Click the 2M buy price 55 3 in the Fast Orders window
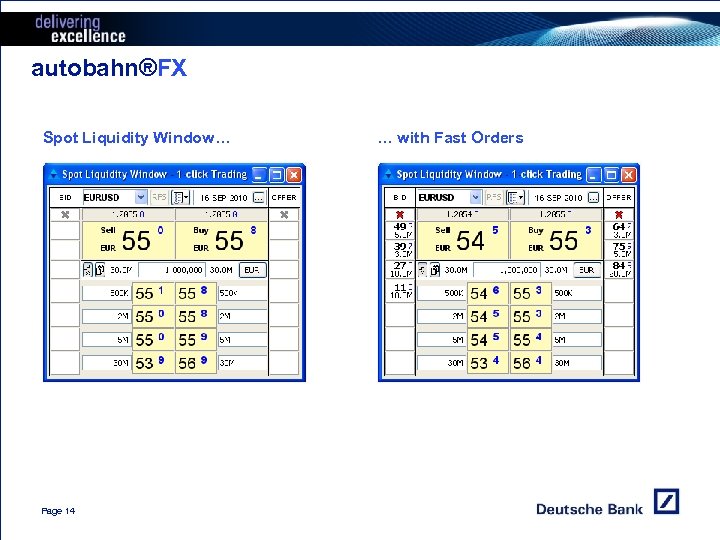 pos(531,316)
